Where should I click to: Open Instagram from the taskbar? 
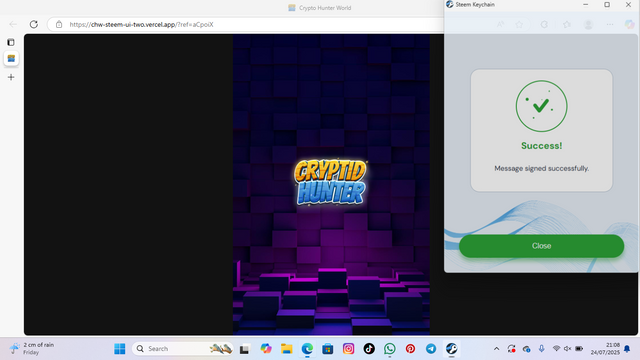348,349
